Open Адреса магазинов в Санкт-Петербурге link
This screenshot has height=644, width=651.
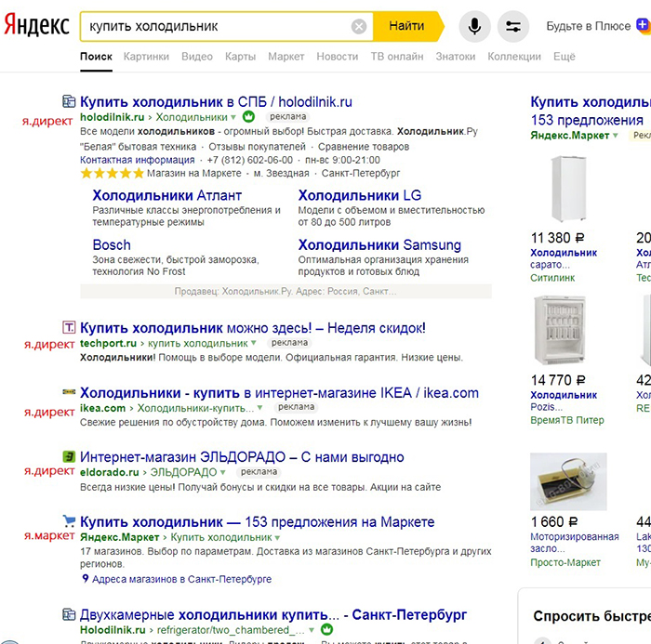point(182,579)
